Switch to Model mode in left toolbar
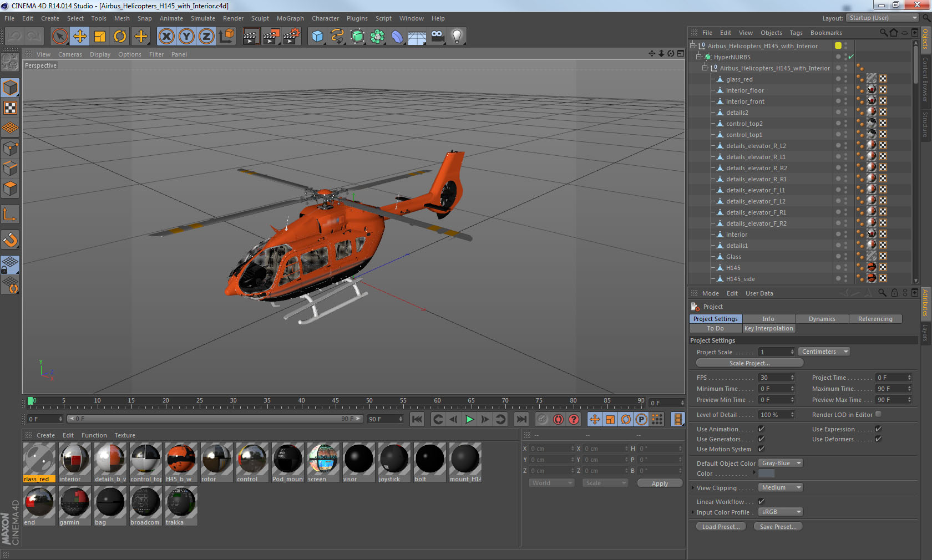932x560 pixels. click(11, 88)
